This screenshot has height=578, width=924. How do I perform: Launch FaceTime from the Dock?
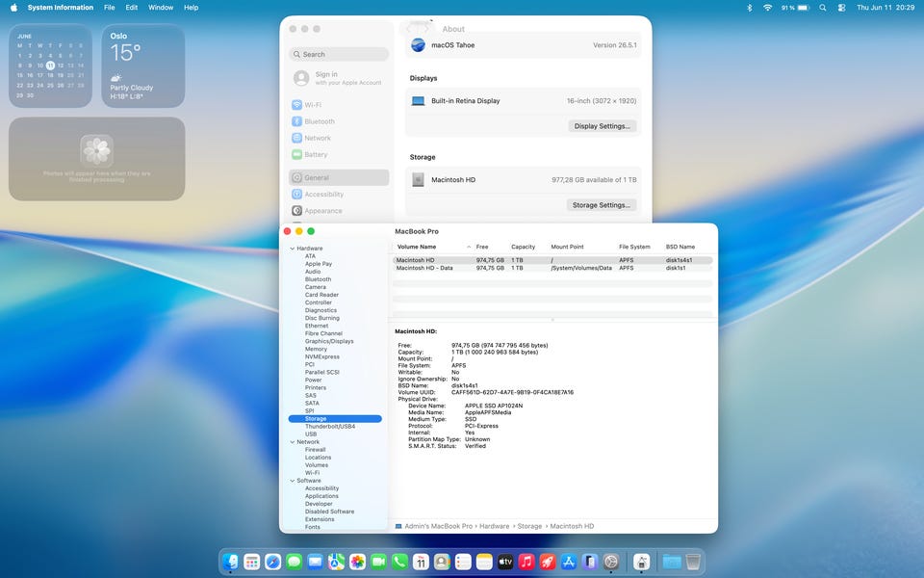point(378,562)
